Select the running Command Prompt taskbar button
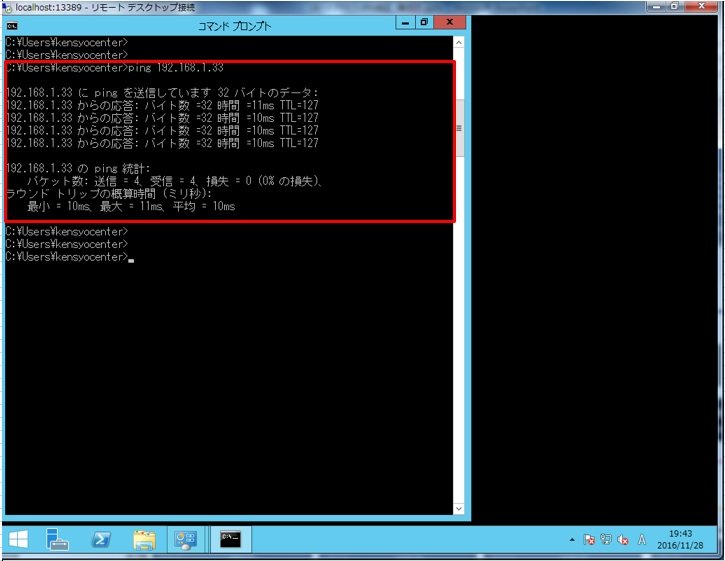This screenshot has height=561, width=725. pos(230,540)
